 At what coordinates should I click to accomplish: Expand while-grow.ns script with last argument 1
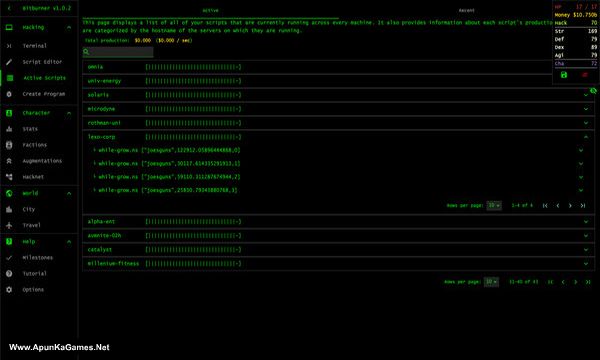(338, 164)
